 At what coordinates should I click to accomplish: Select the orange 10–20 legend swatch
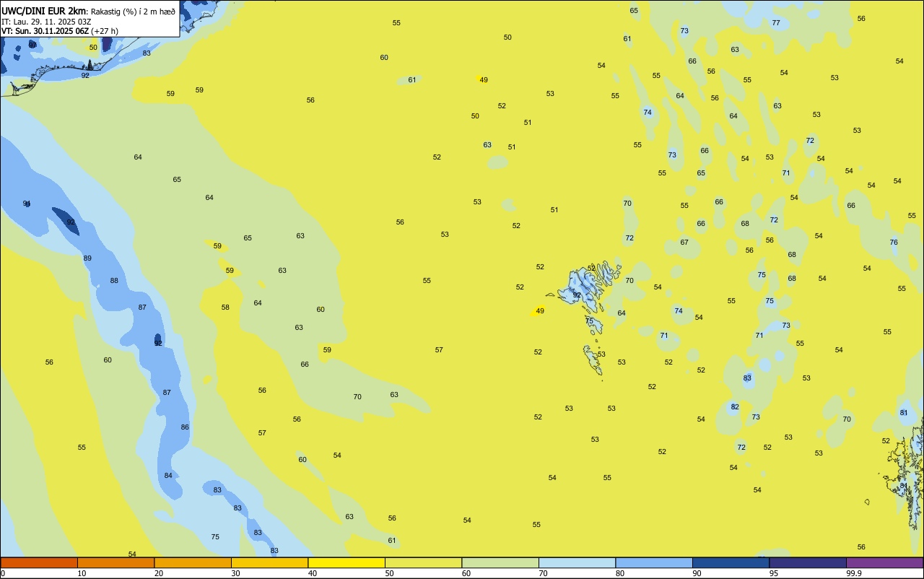tap(115, 562)
